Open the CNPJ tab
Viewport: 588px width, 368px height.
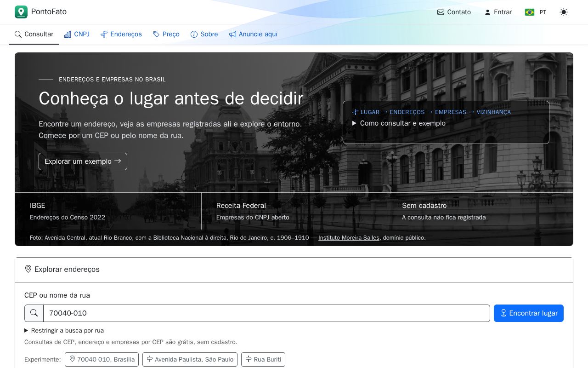[x=77, y=34]
